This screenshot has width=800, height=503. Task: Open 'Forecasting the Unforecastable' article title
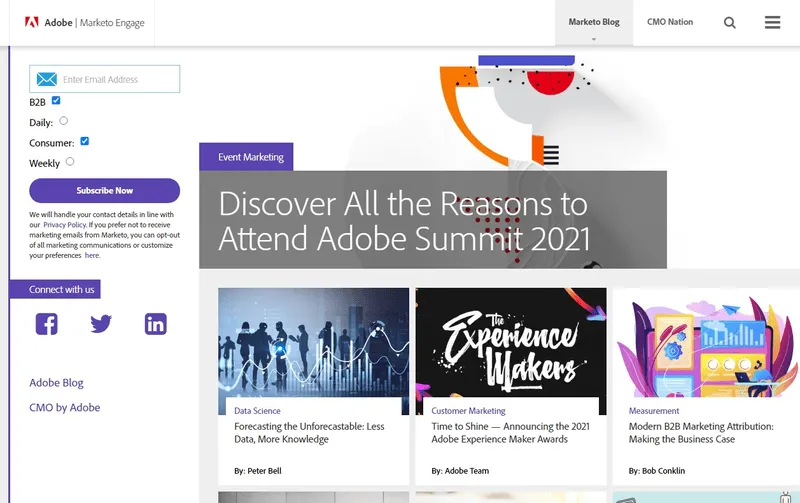309,433
